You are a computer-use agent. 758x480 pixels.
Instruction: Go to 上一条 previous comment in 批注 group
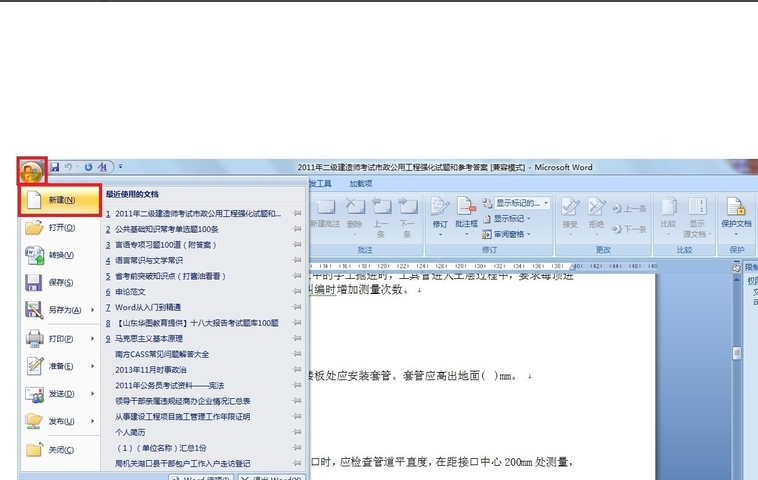(381, 218)
